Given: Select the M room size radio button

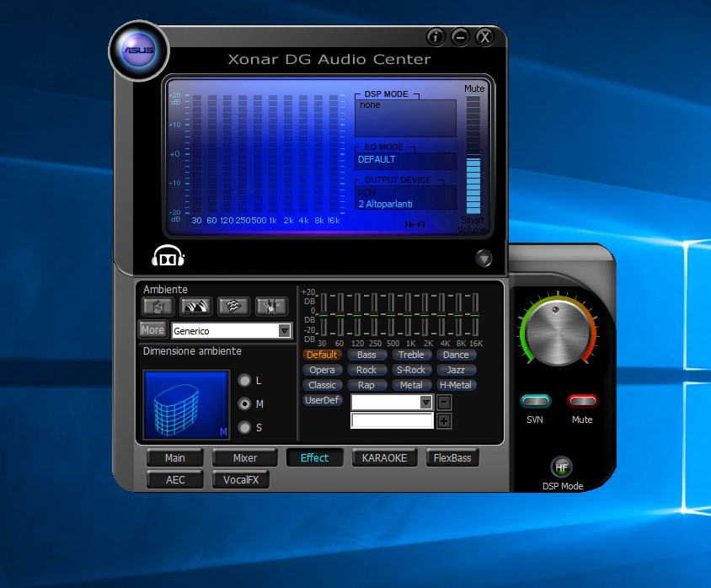Looking at the screenshot, I should [244, 404].
